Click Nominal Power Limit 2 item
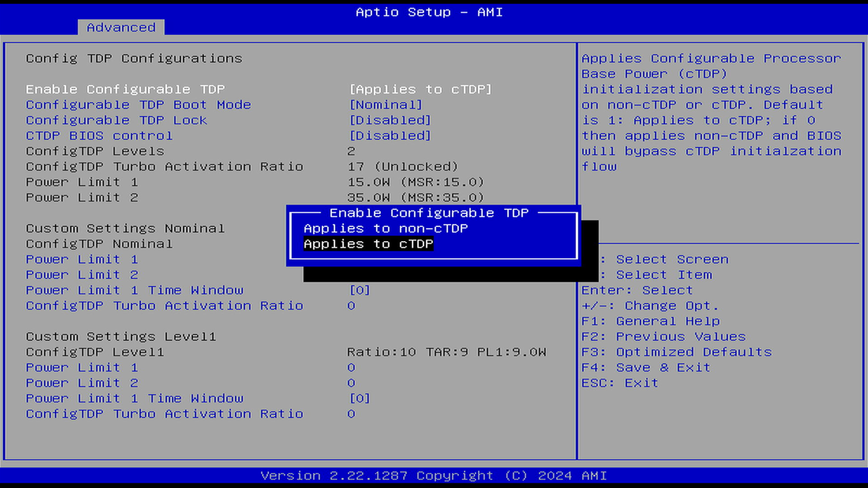Screen dimensions: 868x488 82,275
